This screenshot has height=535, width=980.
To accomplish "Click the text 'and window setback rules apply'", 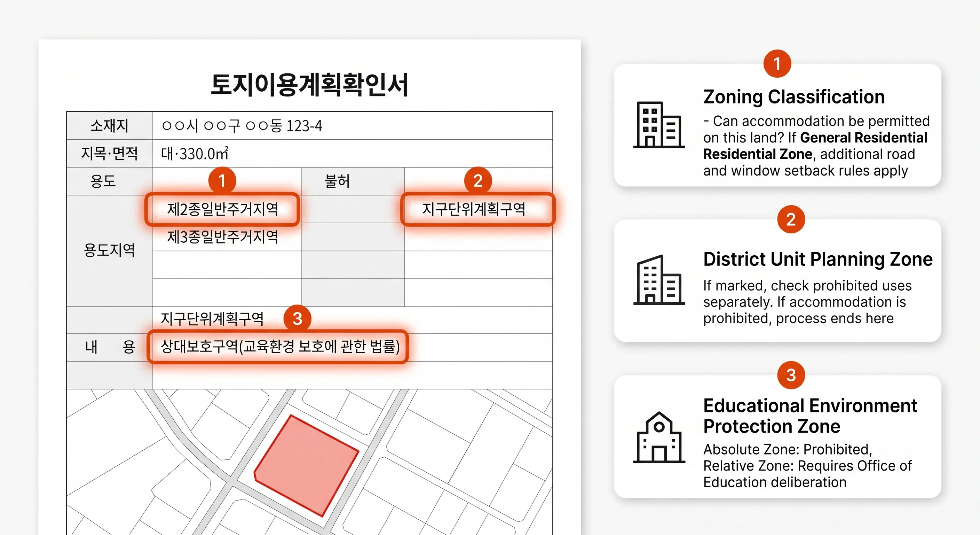I will pos(805,171).
